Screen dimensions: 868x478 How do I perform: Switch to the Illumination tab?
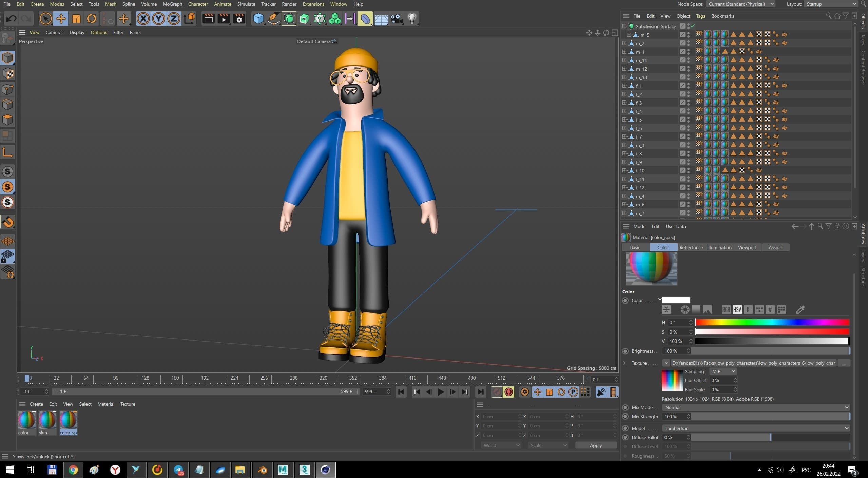pyautogui.click(x=719, y=247)
